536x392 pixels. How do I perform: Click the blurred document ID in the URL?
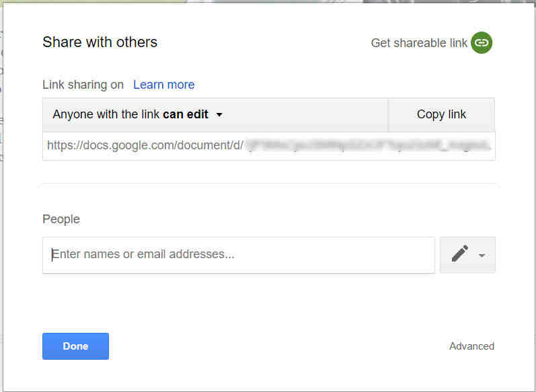click(367, 146)
